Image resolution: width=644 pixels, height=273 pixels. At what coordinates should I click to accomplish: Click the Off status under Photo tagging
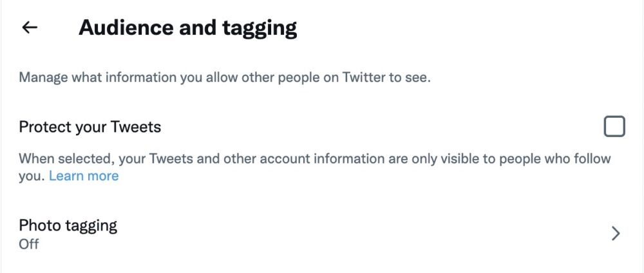pyautogui.click(x=29, y=245)
